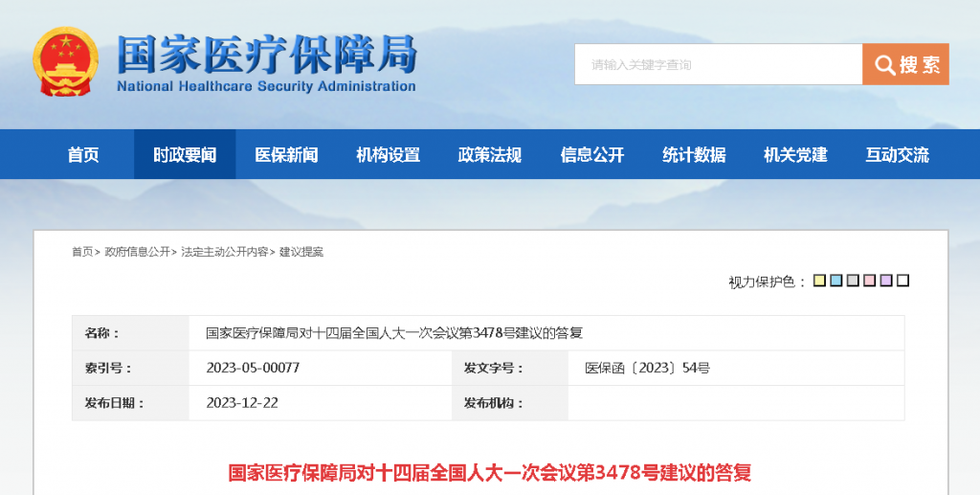The height and width of the screenshot is (495, 980).
Task: Click document number 医保函〔2023〕54号
Action: coord(648,368)
